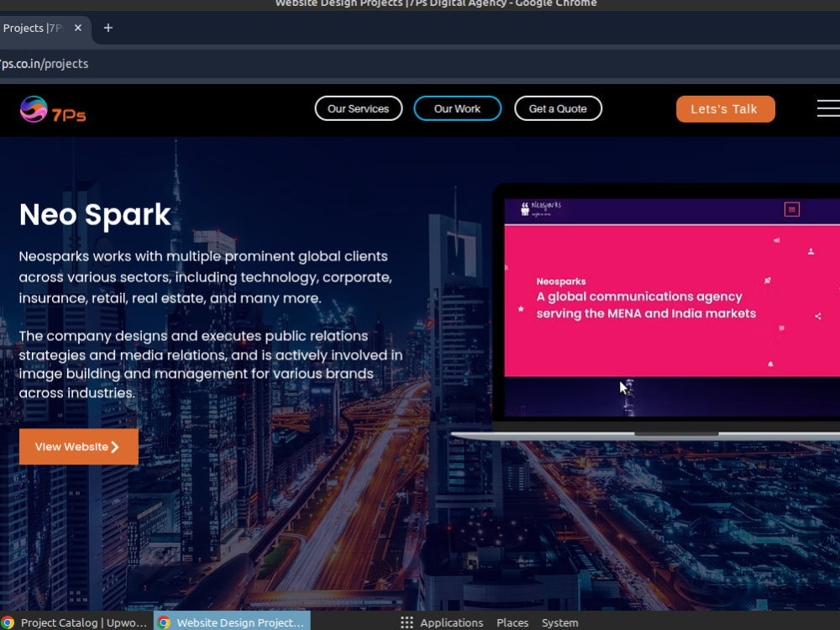
Task: Open the Applications menu
Action: 451,622
